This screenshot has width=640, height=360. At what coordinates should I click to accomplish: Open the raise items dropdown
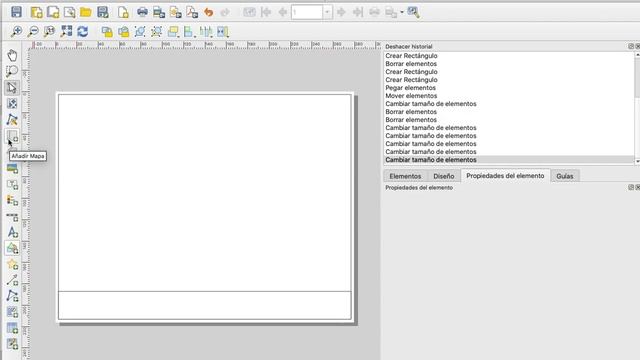173,32
